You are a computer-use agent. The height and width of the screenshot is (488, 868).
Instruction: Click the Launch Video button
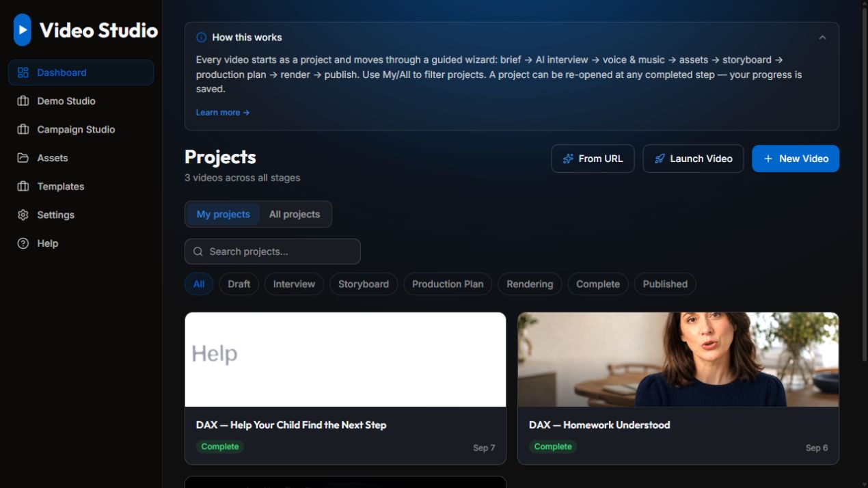pos(693,159)
